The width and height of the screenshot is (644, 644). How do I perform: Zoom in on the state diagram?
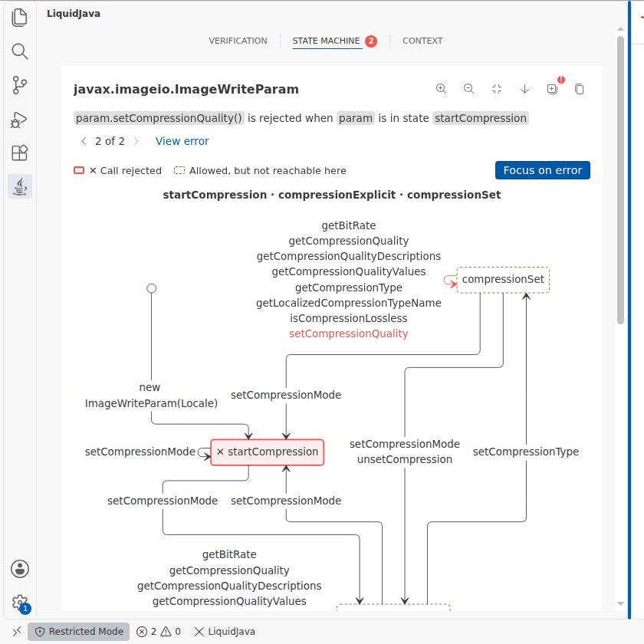tap(441, 89)
